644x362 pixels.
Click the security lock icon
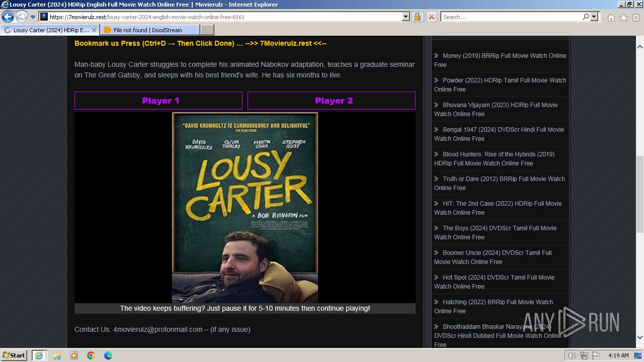click(x=417, y=17)
